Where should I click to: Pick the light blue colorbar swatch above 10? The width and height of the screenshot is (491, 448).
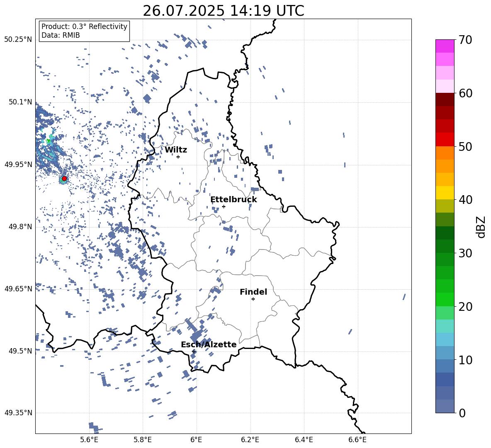(445, 353)
